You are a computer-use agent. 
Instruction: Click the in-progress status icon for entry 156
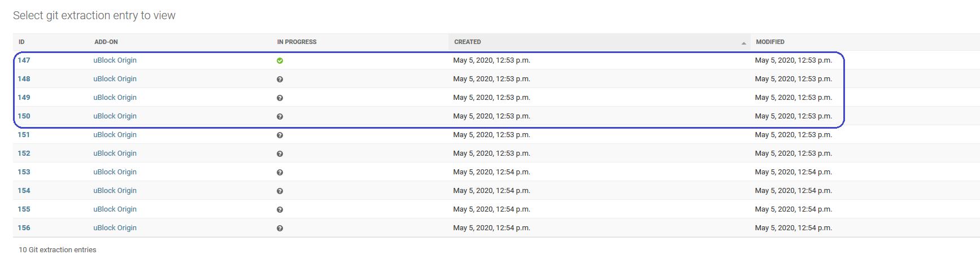(x=280, y=228)
